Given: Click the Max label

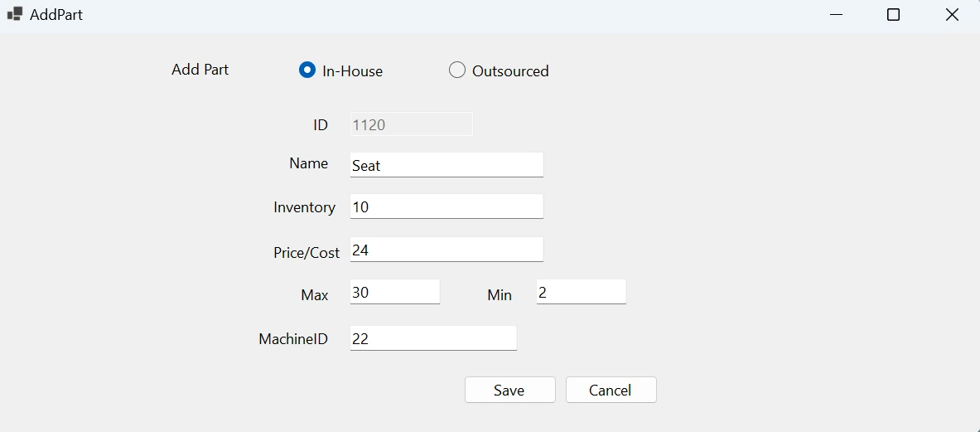Looking at the screenshot, I should pyautogui.click(x=314, y=295).
